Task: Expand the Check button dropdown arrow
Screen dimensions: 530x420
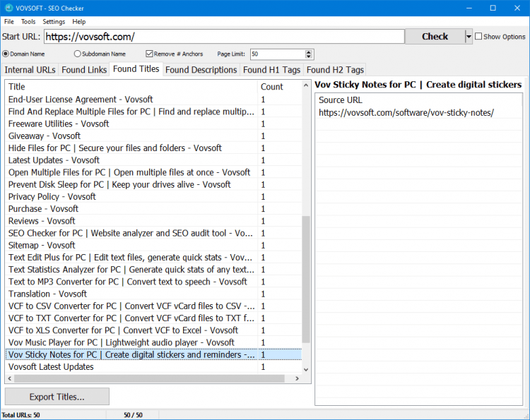Action: point(469,37)
